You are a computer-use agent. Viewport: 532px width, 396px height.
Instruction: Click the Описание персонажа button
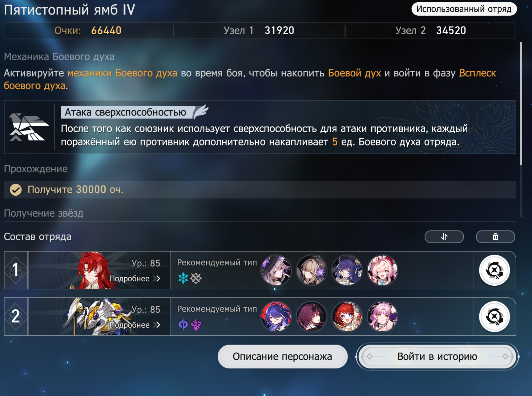(282, 357)
